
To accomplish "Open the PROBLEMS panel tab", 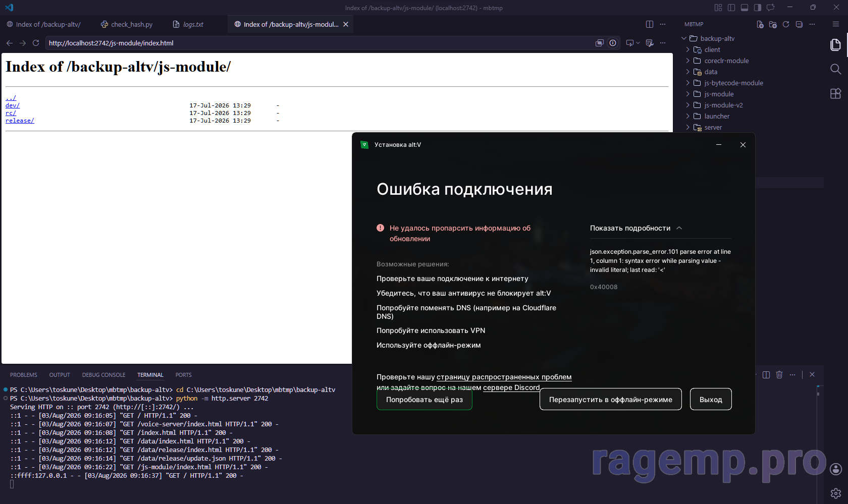I will pos(24,375).
